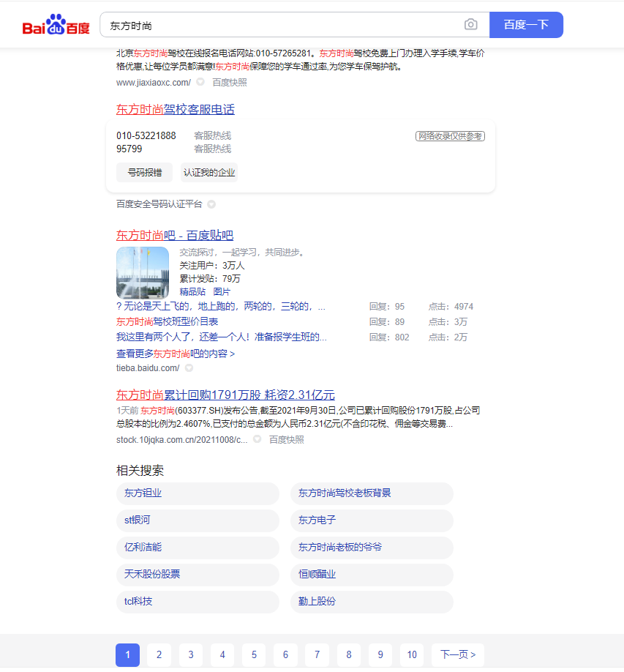Click 下一页 next page button
624x672 pixels.
[458, 655]
